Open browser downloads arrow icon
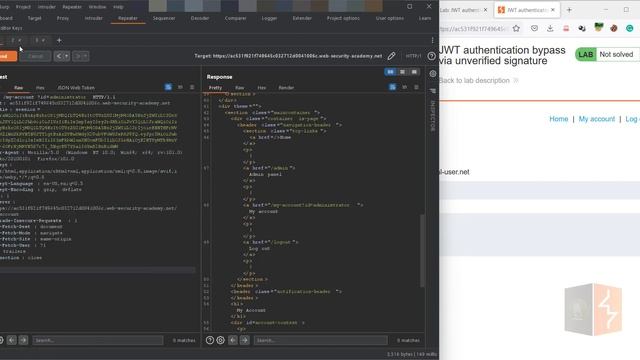This screenshot has height=360, width=640. click(550, 28)
